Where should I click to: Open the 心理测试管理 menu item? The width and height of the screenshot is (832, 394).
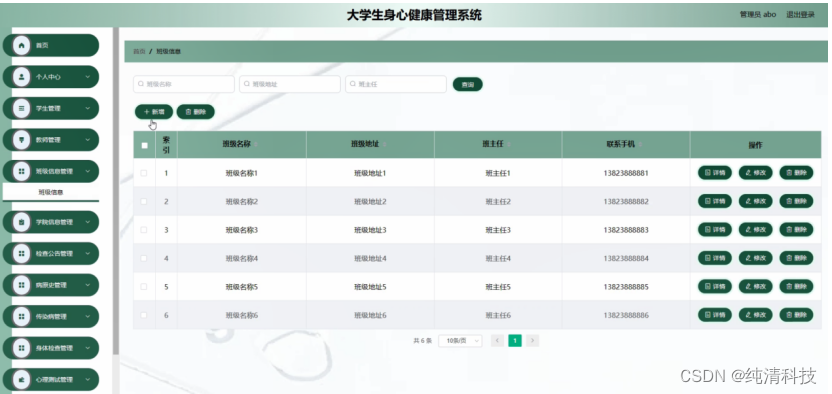tap(51, 380)
